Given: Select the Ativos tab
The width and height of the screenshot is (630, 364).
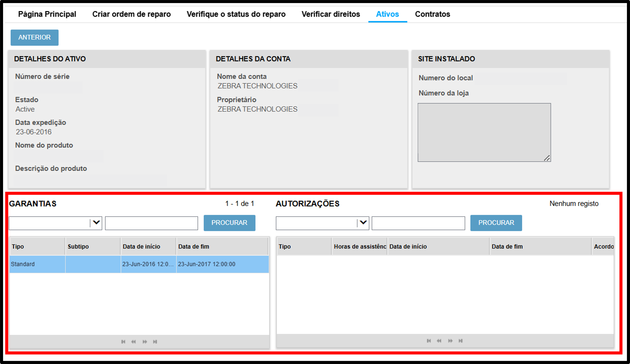Looking at the screenshot, I should point(388,14).
